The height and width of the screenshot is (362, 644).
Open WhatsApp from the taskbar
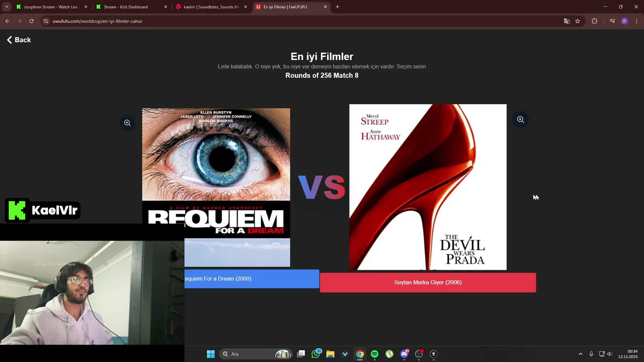click(315, 354)
